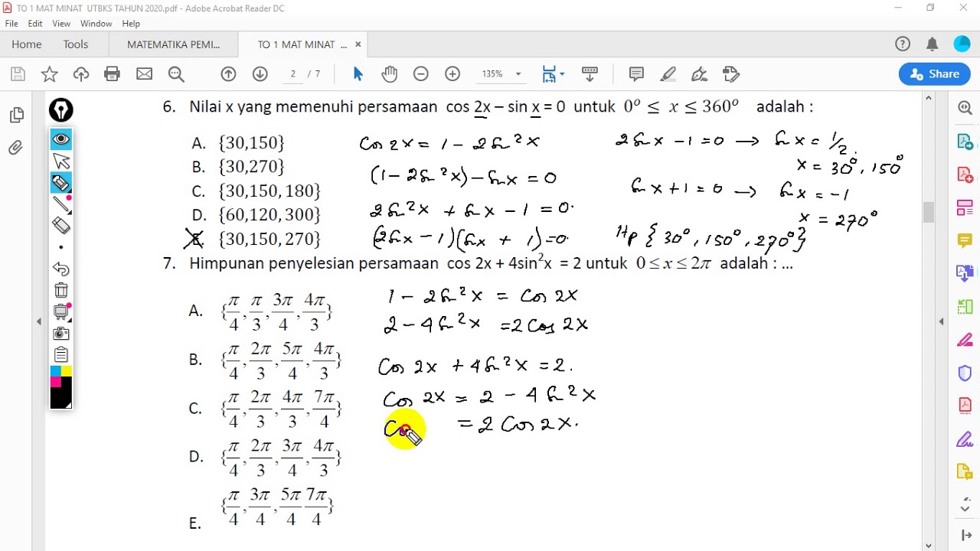Open the sign fountain pen icon
The image size is (980, 551).
(699, 74)
